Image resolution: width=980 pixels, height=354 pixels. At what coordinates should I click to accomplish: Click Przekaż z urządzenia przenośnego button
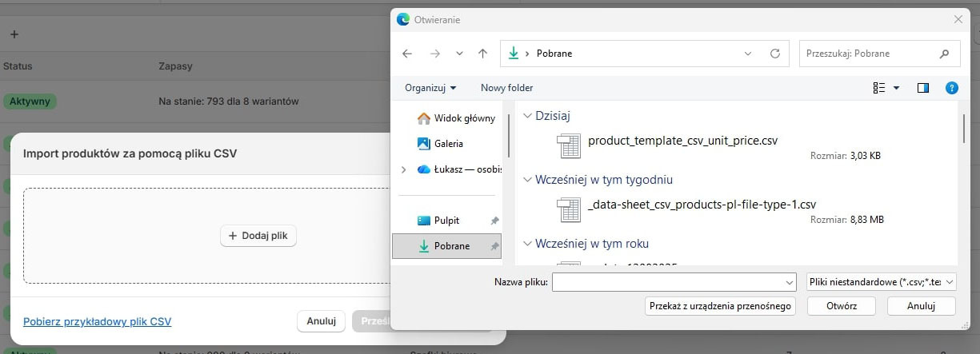[x=720, y=306]
